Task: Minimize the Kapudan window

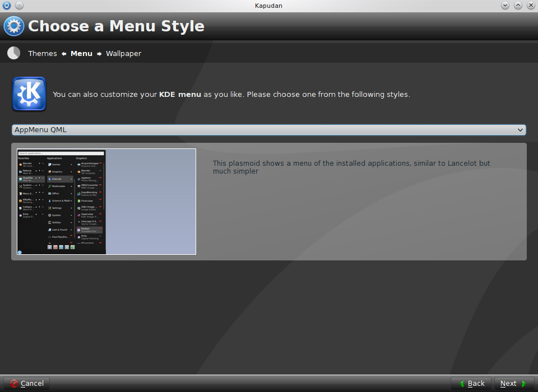Action: (x=505, y=5)
